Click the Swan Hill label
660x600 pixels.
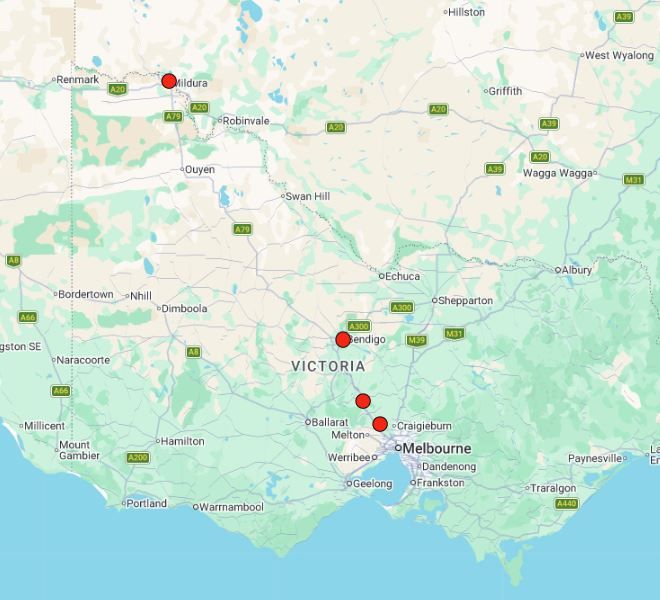(x=308, y=196)
